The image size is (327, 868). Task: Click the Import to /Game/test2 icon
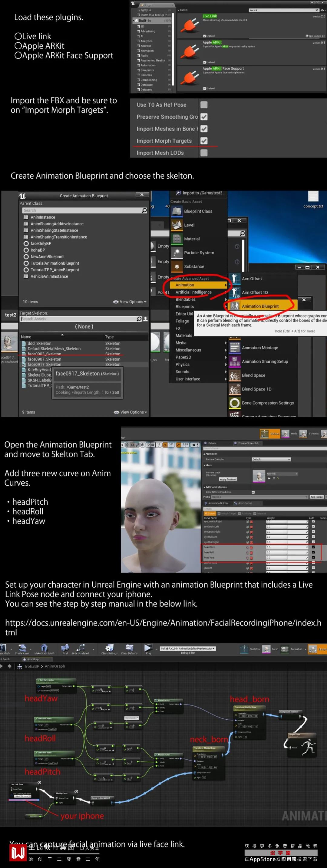[178, 193]
